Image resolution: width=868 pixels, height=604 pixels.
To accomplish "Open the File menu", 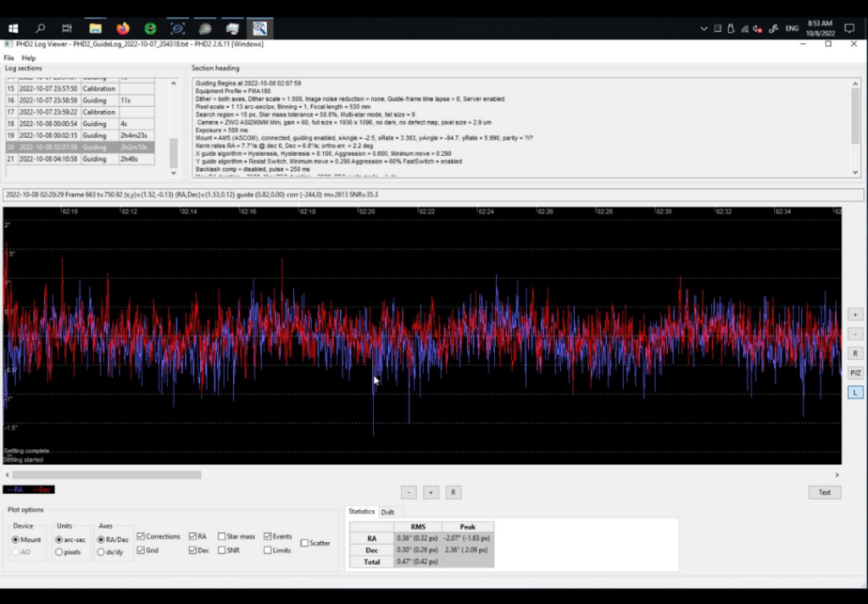I will [x=8, y=58].
